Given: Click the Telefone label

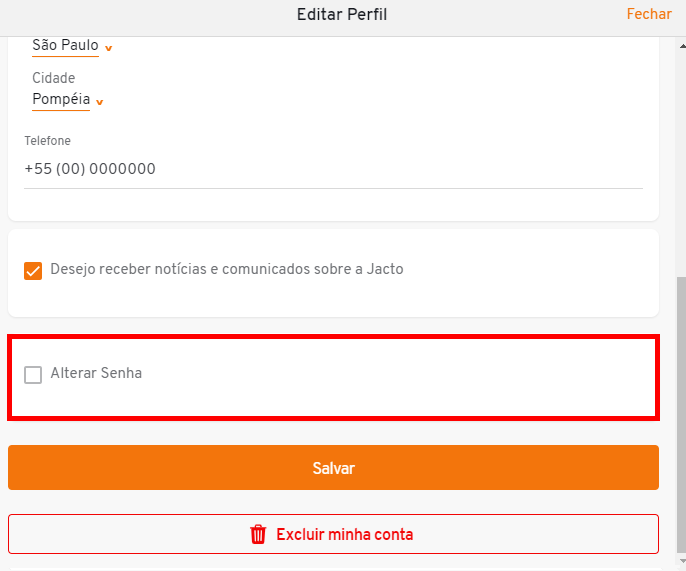Looking at the screenshot, I should pyautogui.click(x=47, y=140).
